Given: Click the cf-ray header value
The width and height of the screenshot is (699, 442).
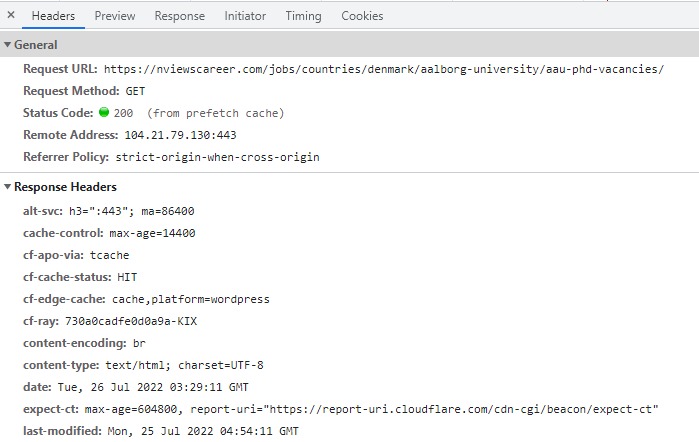Looking at the screenshot, I should [131, 321].
